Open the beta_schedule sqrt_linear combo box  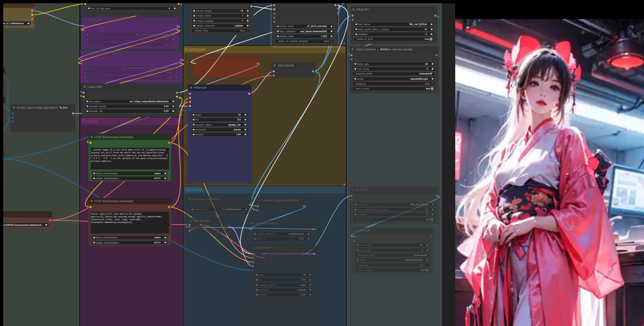pyautogui.click(x=305, y=31)
